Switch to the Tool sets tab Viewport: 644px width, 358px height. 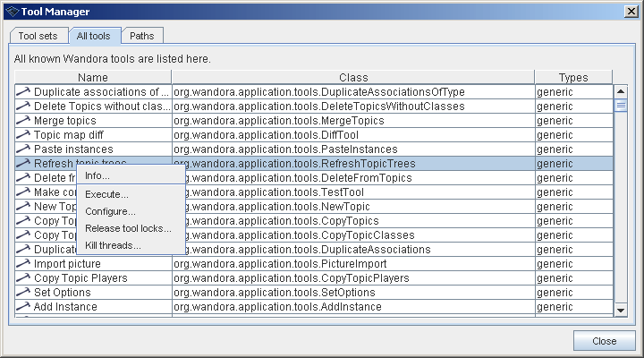tap(38, 36)
